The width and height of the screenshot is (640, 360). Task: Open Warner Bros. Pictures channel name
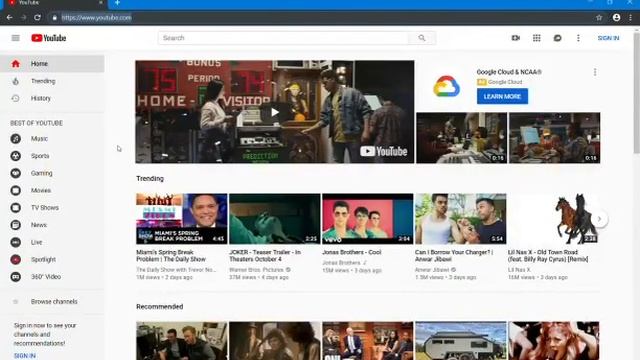[x=257, y=270]
